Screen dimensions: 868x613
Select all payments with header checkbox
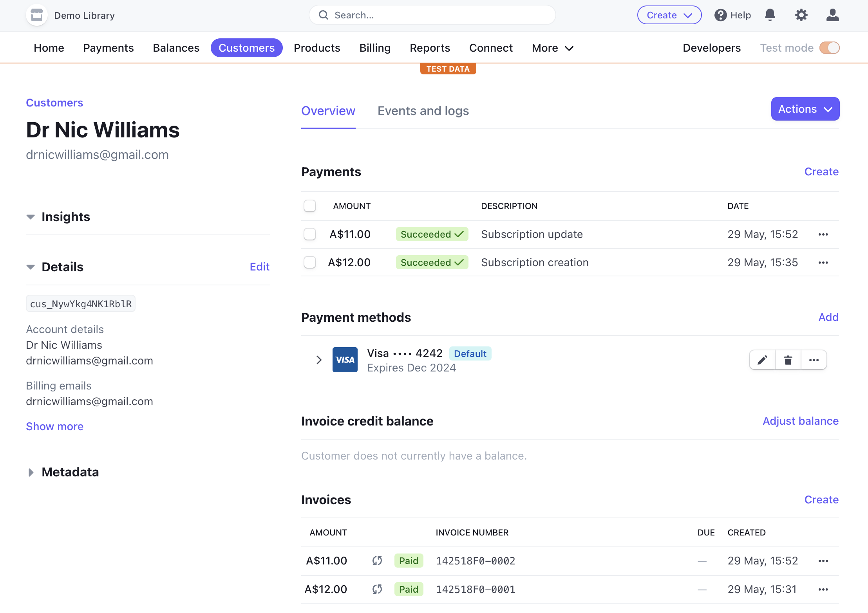(x=310, y=206)
